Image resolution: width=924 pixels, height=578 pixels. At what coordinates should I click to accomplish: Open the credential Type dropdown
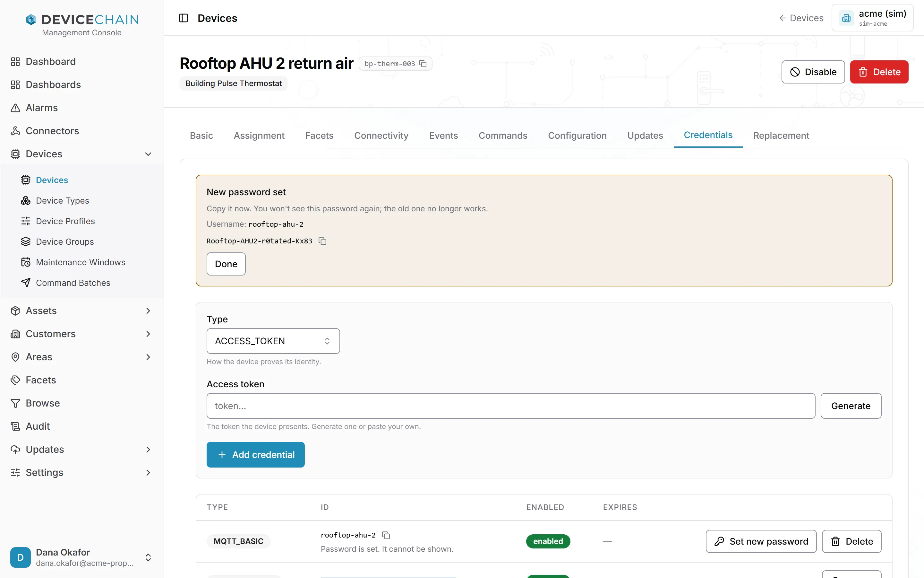(273, 341)
